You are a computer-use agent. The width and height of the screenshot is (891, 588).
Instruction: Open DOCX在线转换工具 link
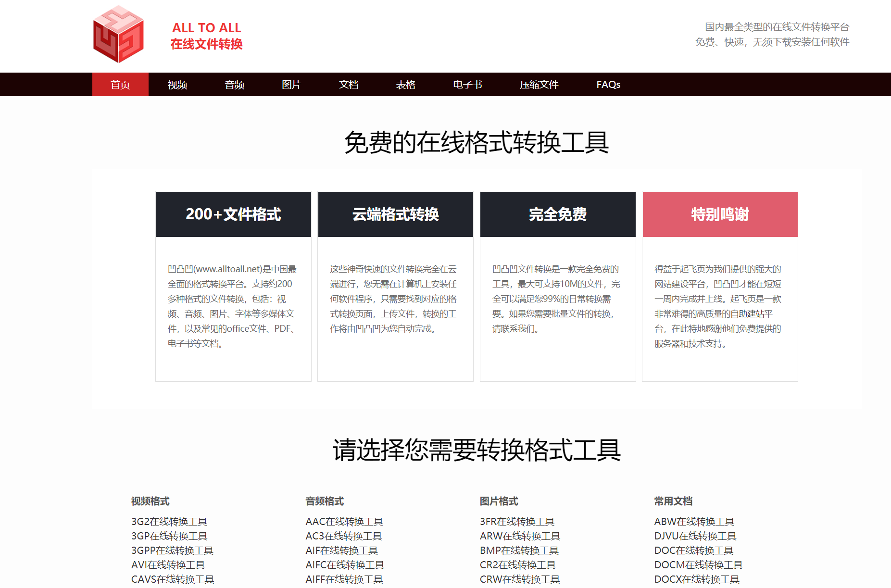(697, 579)
